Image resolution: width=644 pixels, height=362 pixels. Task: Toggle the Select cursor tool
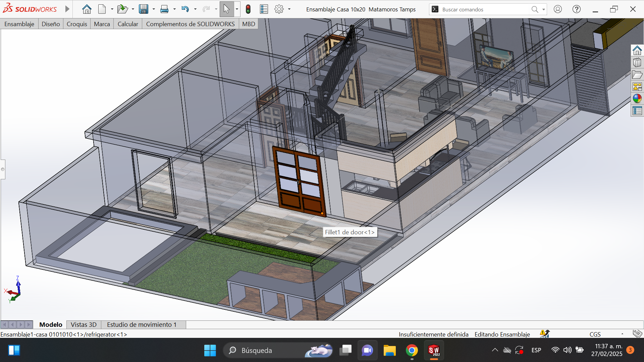click(227, 9)
